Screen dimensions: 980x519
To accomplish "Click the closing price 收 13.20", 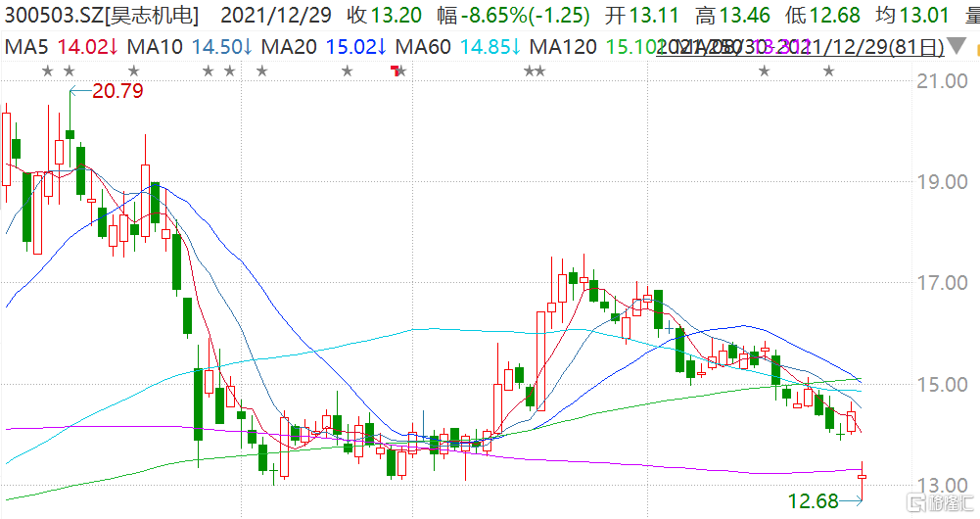I will [385, 15].
